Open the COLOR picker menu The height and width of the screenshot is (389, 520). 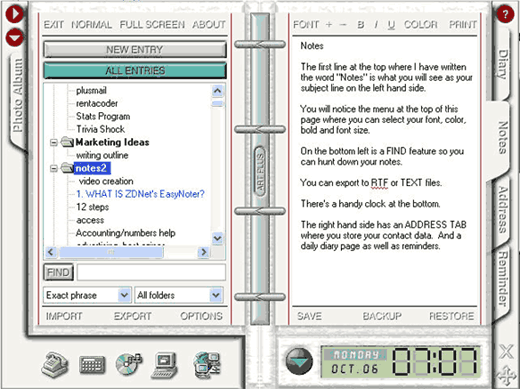pos(421,25)
